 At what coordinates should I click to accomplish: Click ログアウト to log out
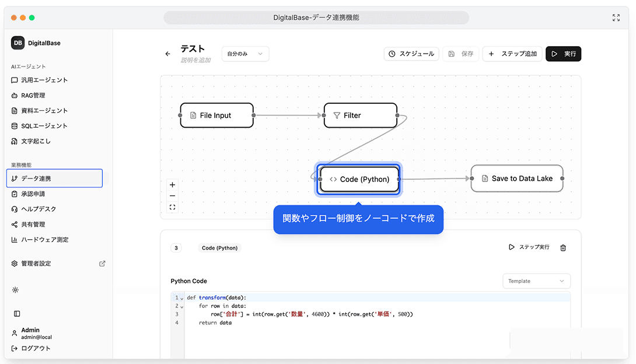(31, 348)
